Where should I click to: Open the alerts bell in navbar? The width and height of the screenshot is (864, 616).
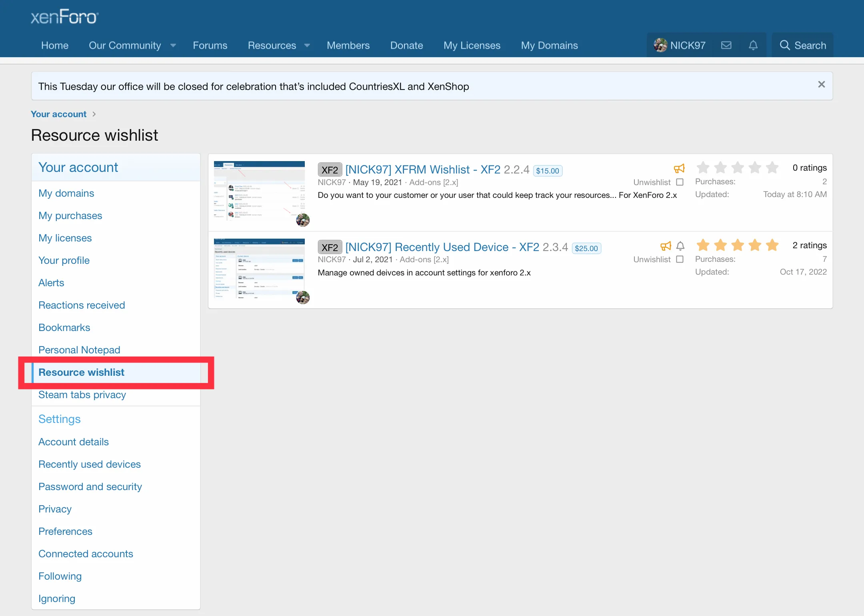753,45
